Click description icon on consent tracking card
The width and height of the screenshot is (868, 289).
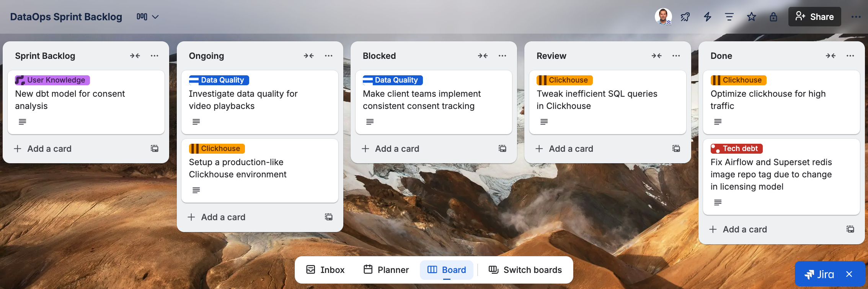click(370, 122)
